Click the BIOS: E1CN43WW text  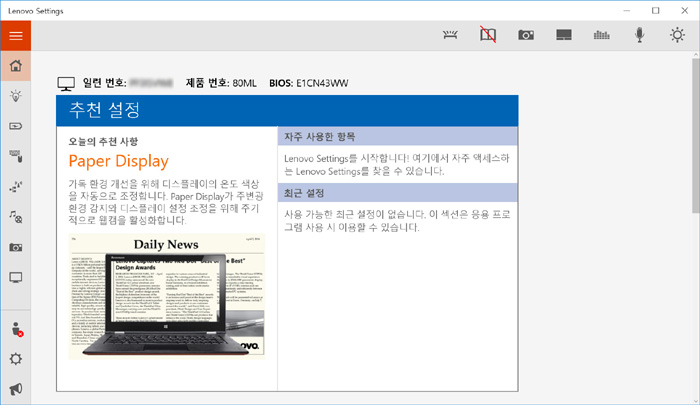pos(308,83)
